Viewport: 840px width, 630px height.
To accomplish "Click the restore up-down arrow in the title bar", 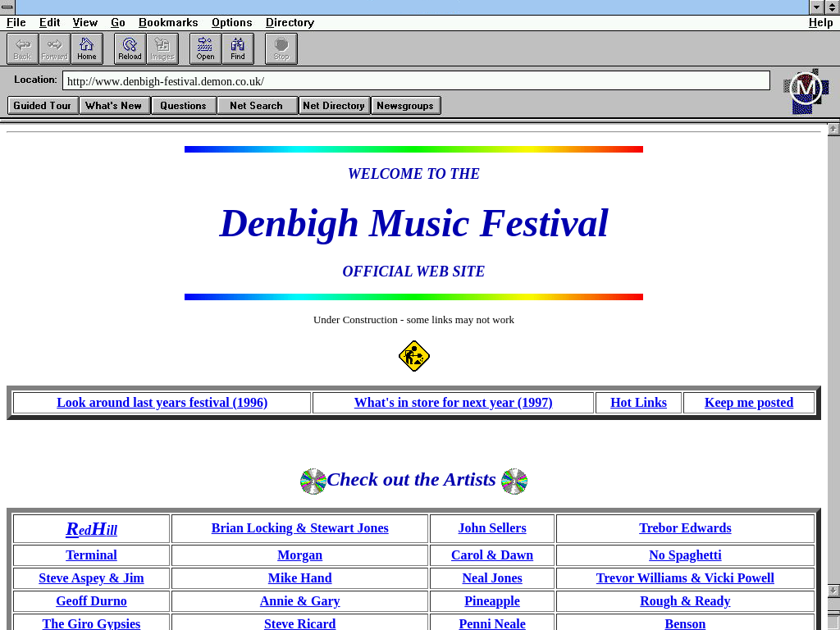I will (x=832, y=7).
